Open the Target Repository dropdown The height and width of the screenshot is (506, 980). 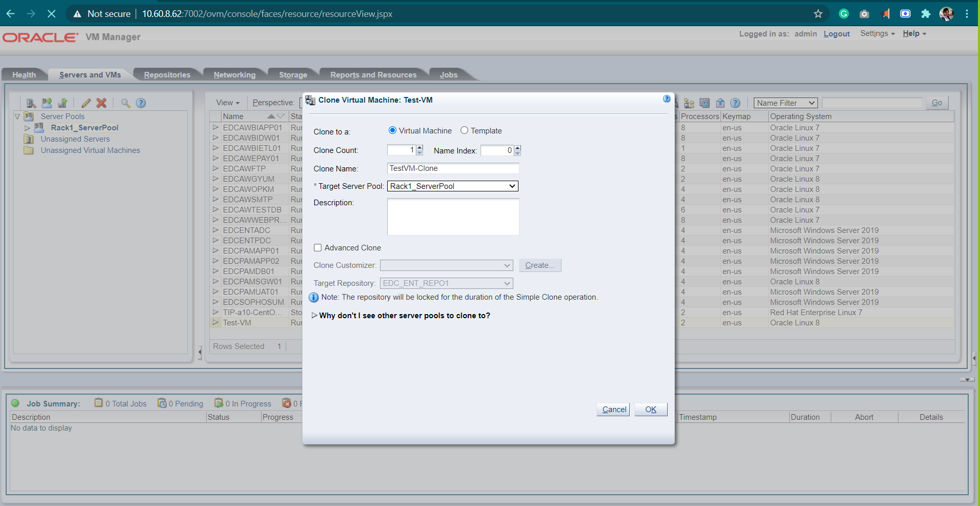446,283
